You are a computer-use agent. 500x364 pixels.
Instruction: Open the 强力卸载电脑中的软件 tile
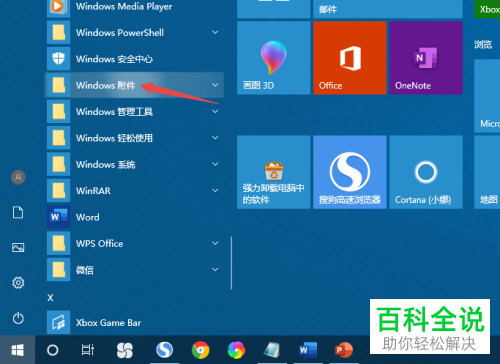coord(274,172)
